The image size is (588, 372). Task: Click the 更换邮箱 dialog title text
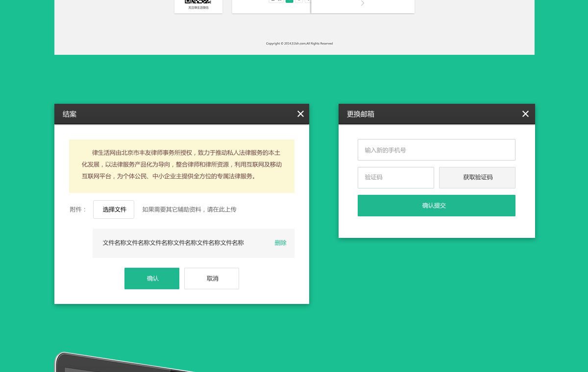[361, 114]
